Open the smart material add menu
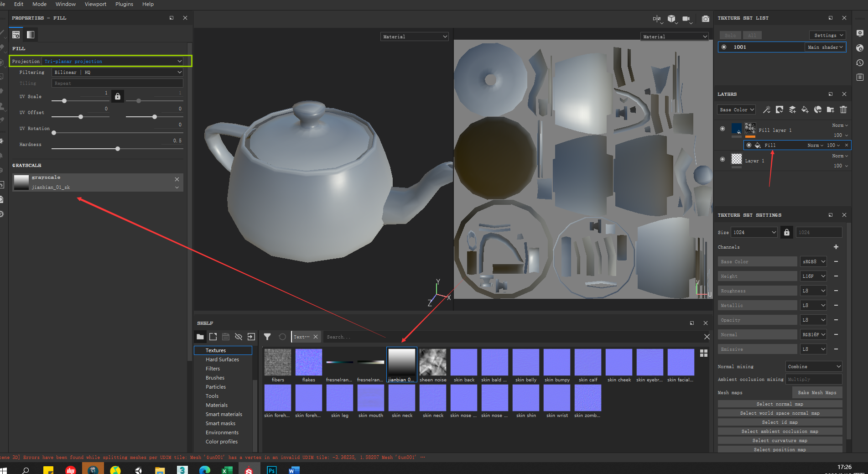The image size is (868, 474). (x=818, y=109)
